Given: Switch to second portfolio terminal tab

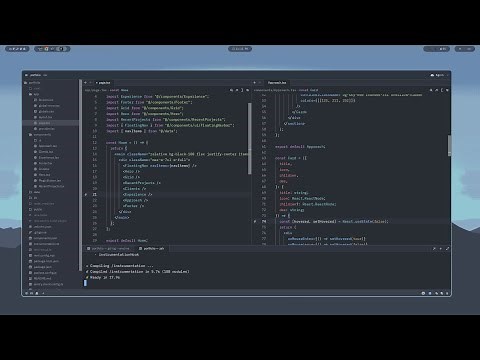Looking at the screenshot, I should pyautogui.click(x=151, y=249).
